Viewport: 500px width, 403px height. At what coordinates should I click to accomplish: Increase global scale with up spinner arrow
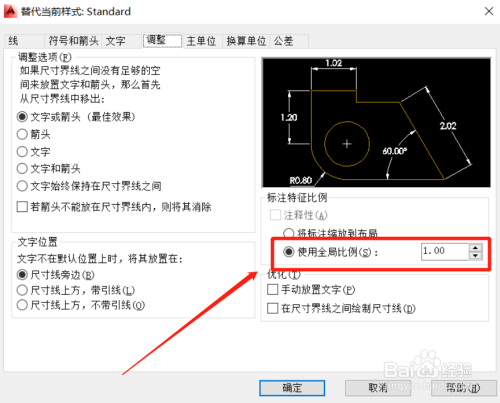coord(475,248)
